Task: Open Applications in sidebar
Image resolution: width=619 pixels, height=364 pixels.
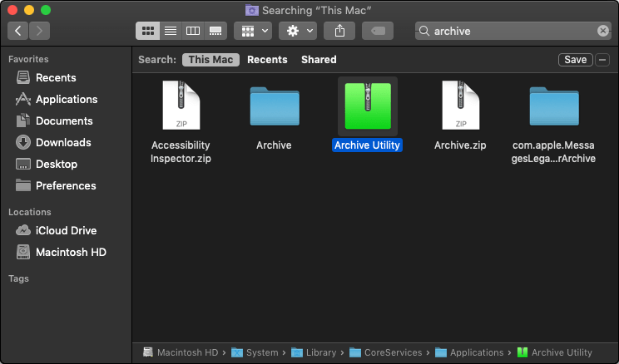Action: 56,100
